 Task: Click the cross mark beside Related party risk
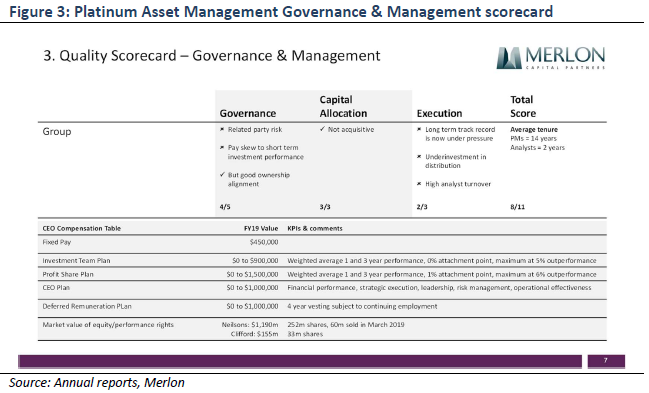click(222, 130)
